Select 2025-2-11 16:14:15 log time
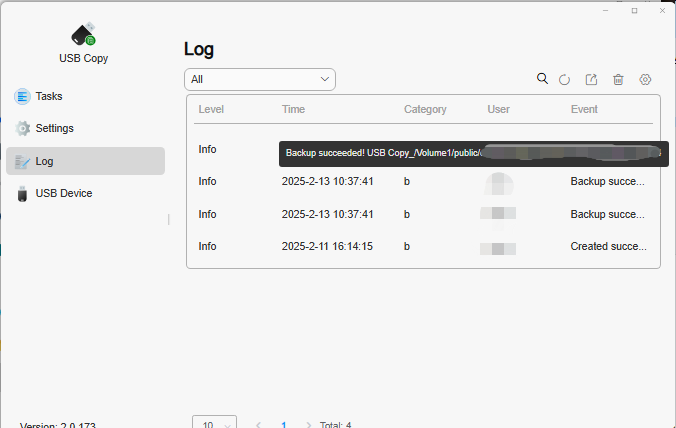The image size is (676, 428). (327, 246)
